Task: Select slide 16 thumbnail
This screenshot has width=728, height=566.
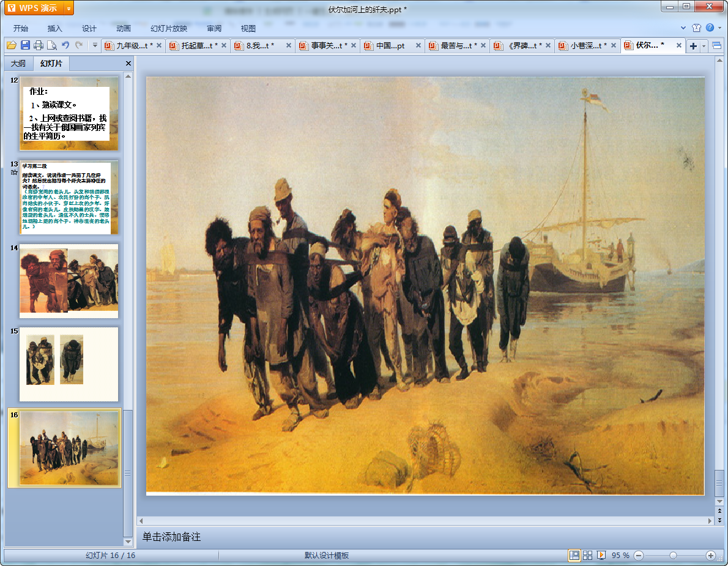Action: [x=69, y=448]
